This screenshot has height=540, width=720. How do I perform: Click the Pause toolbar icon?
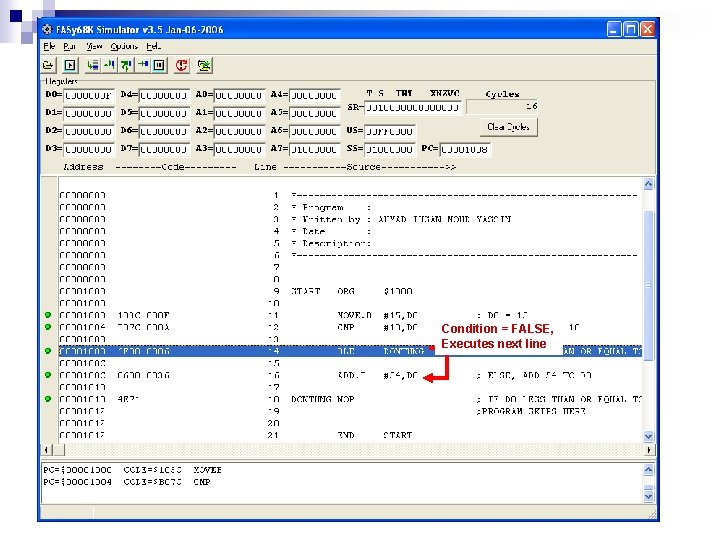[x=159, y=65]
